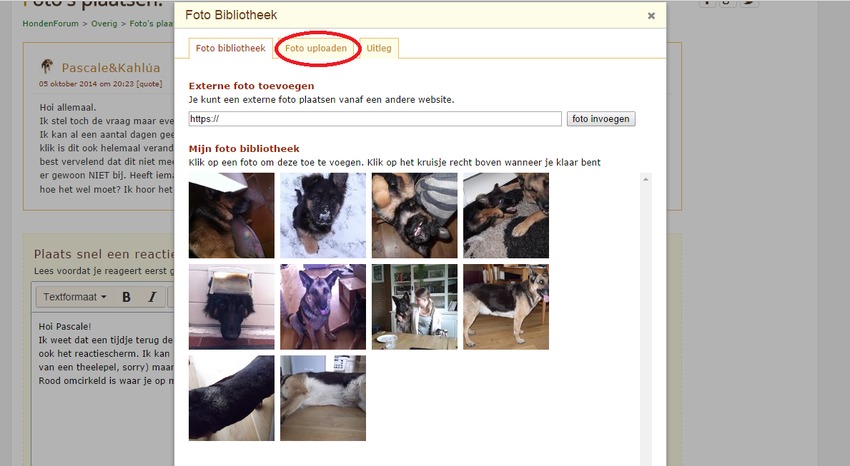850x466 pixels.
Task: Insert the dog-in-snow photo
Action: 323,215
